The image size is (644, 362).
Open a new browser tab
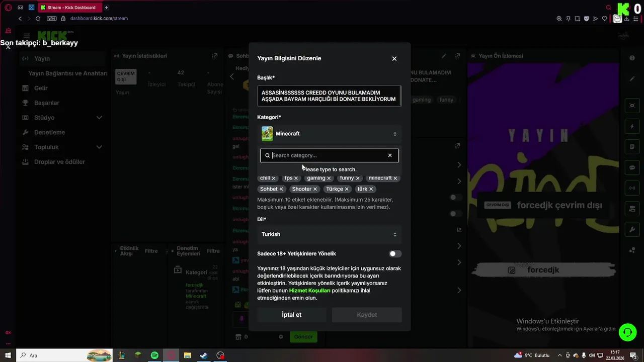pos(106,8)
